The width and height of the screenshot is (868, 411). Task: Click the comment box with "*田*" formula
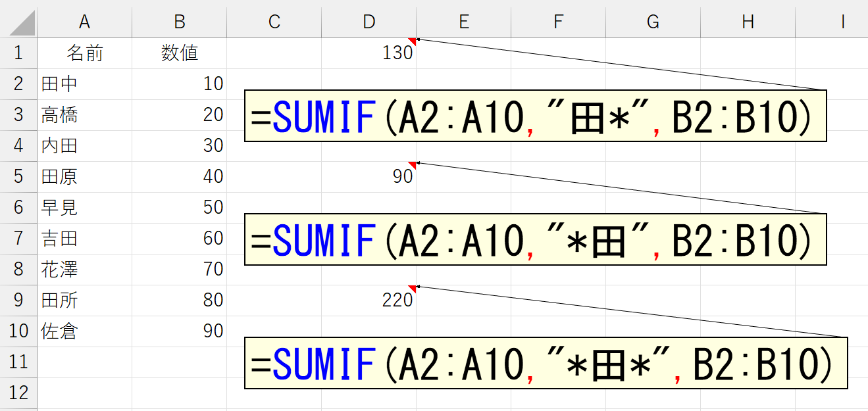pyautogui.click(x=546, y=363)
